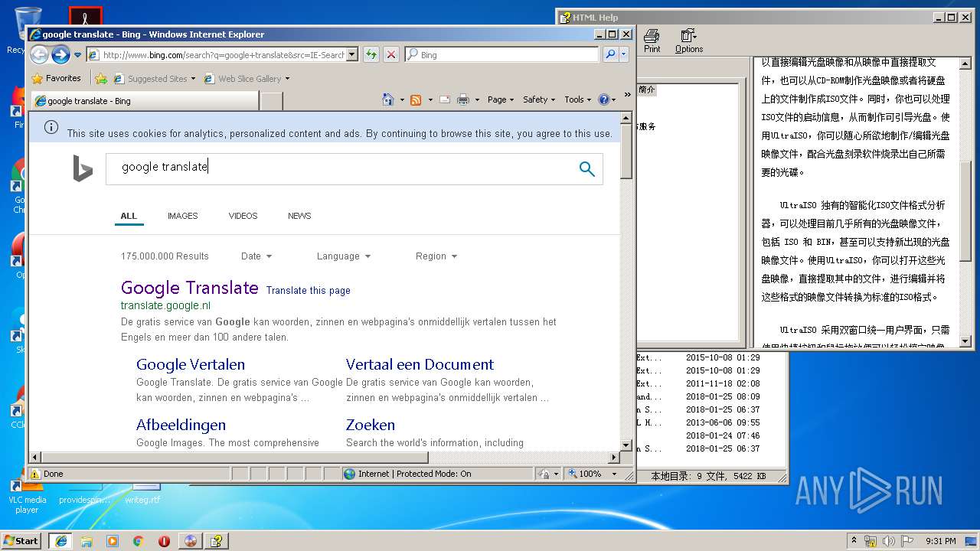
Task: Switch to IMAGES tab
Action: [182, 216]
